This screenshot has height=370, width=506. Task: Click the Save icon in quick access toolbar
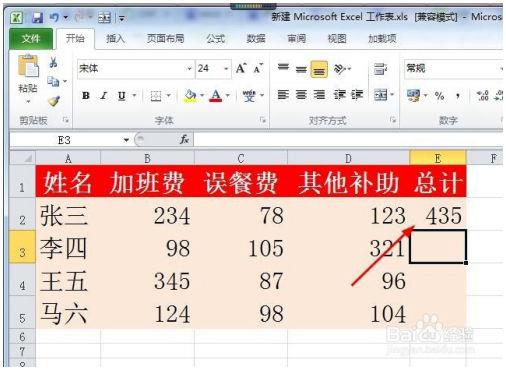38,17
